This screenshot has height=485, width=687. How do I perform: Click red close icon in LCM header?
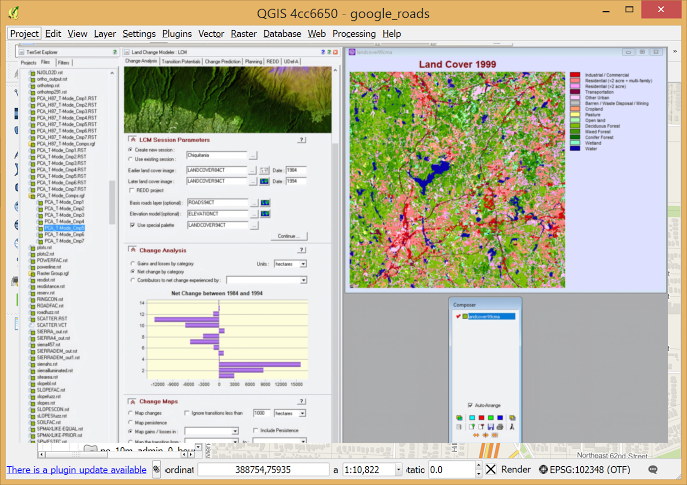(x=335, y=52)
